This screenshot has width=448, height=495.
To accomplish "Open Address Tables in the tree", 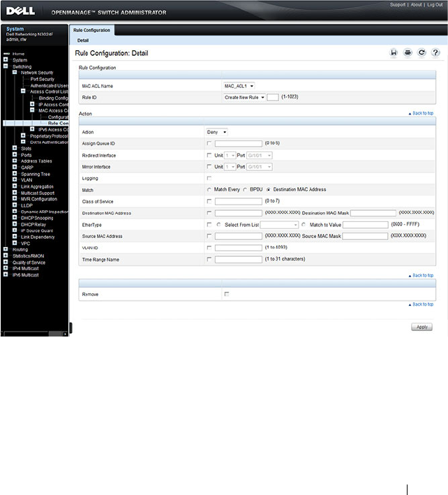I will tap(36, 161).
